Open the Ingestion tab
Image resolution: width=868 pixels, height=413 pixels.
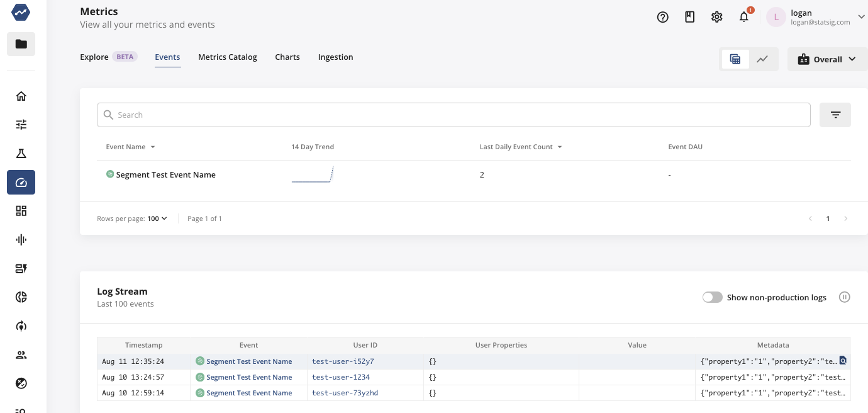click(335, 57)
